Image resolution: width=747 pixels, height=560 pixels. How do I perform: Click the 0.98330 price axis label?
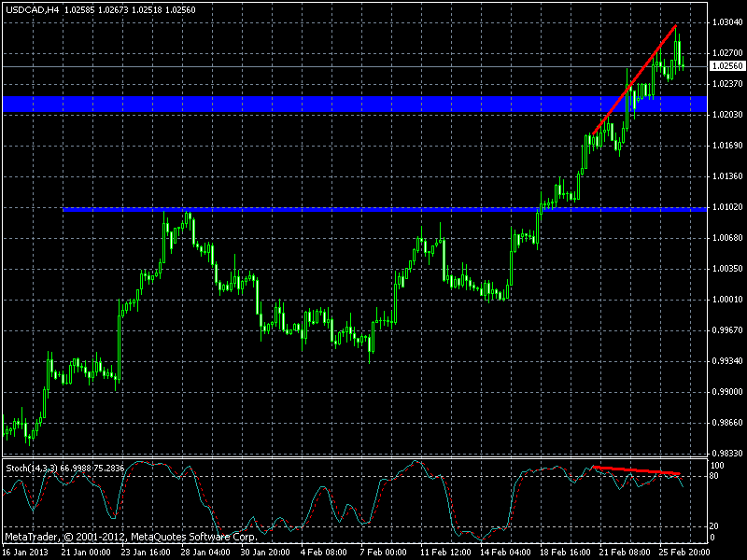[728, 454]
